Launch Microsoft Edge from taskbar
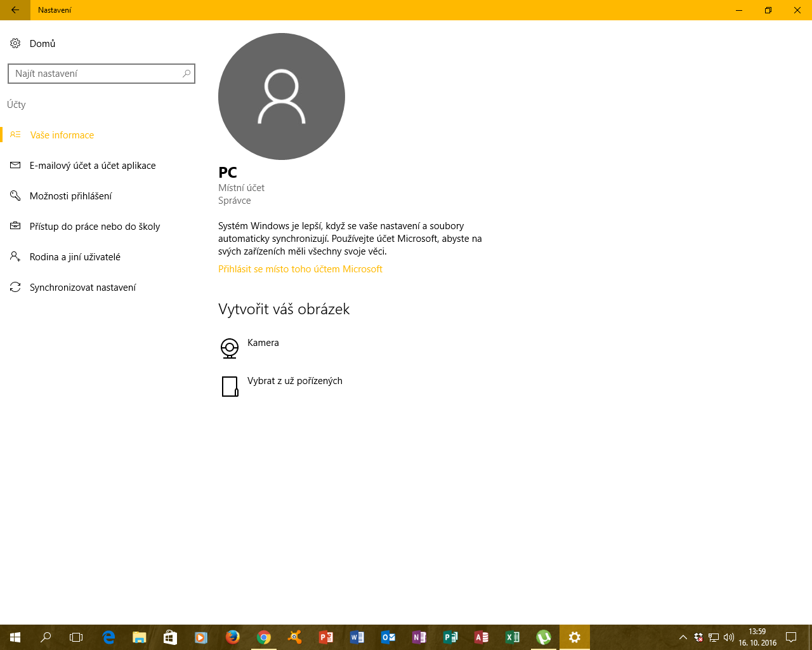 coord(108,637)
